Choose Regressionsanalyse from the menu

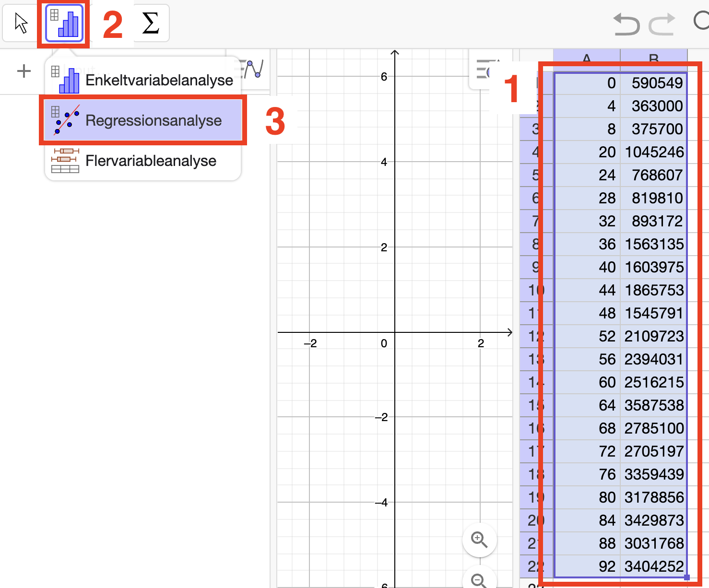(x=142, y=120)
